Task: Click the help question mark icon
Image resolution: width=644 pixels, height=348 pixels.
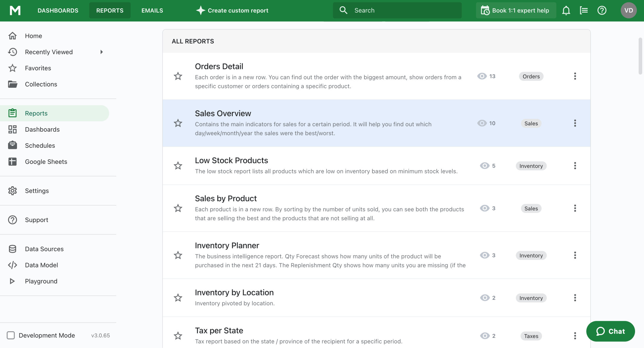Action: 602,10
